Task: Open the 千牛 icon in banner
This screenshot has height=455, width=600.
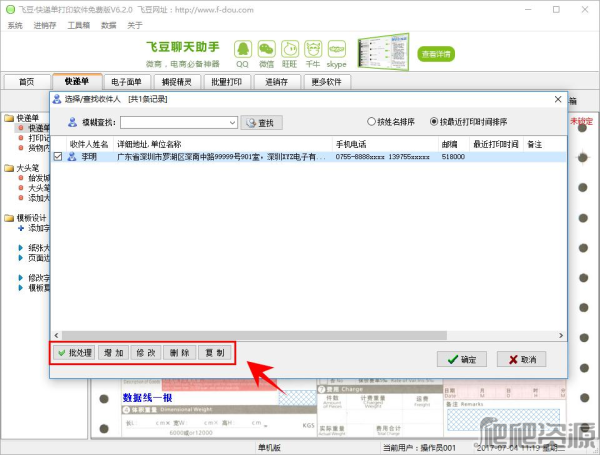Action: [313, 49]
